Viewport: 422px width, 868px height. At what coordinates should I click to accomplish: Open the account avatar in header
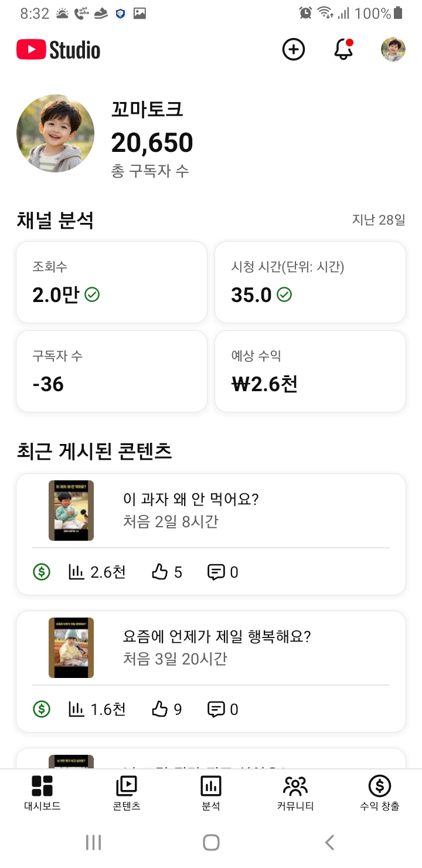[x=393, y=50]
